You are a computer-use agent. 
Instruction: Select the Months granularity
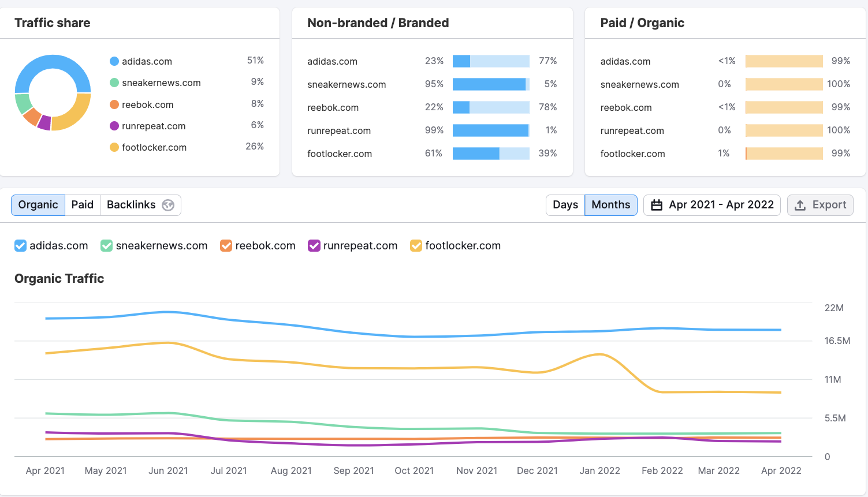[611, 205]
